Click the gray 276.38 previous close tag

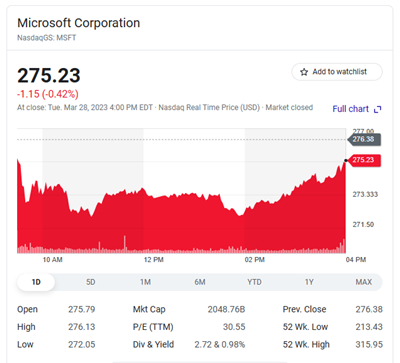point(364,139)
